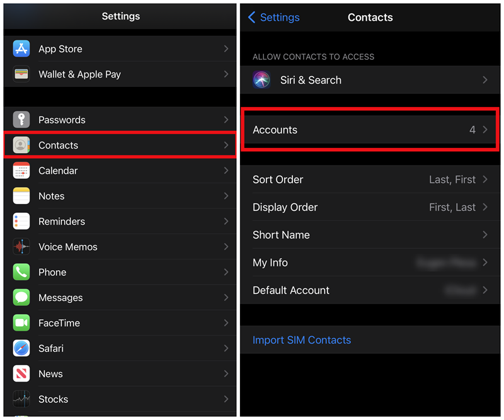The height and width of the screenshot is (420, 504).
Task: Tap the blue back arrow icon
Action: 251,18
